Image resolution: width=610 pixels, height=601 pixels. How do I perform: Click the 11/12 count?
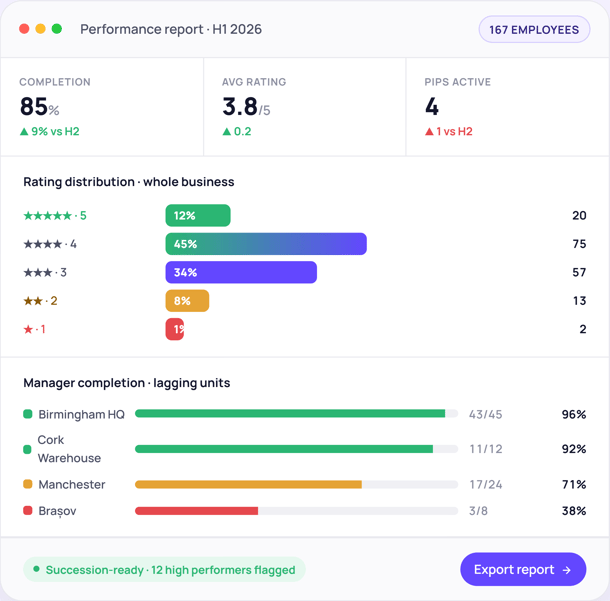coord(486,449)
